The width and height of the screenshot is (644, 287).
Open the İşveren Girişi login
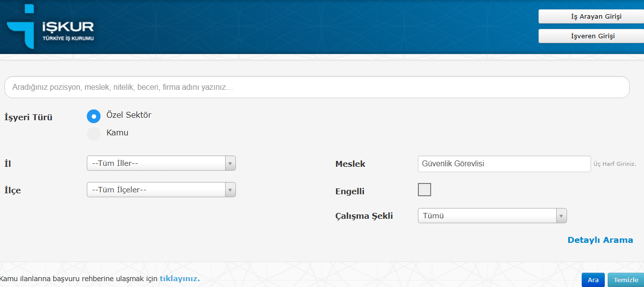click(x=592, y=36)
